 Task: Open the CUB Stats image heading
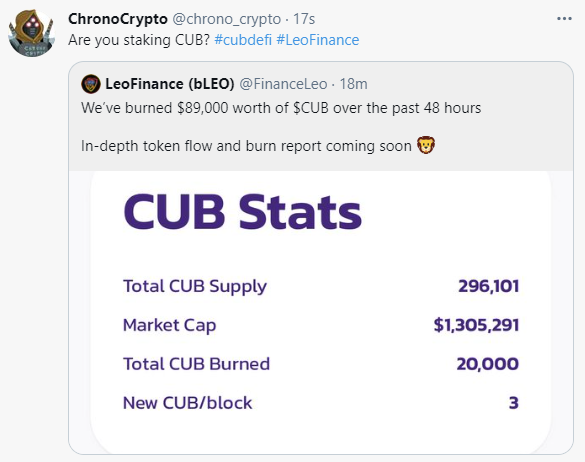(243, 211)
